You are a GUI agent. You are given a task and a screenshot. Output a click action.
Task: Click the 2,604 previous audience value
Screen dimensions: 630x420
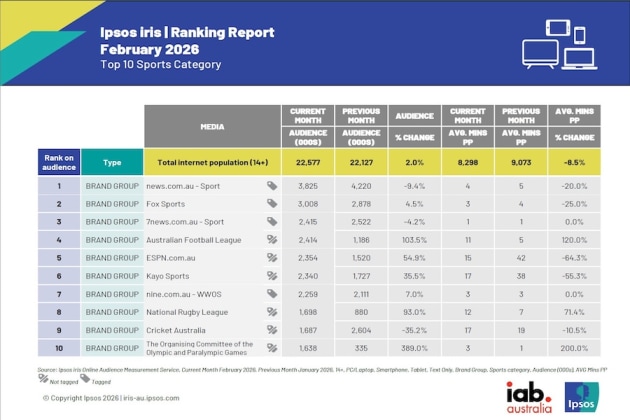point(361,330)
